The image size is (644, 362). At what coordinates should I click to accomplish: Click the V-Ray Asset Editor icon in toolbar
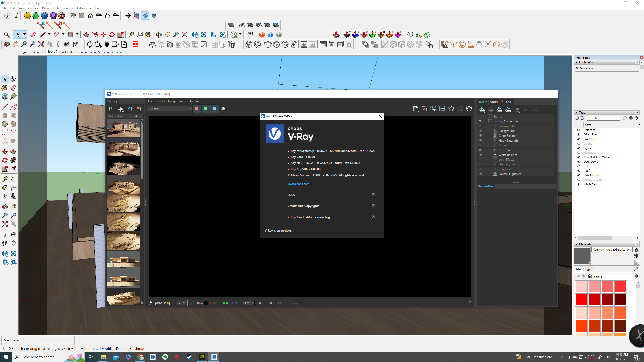pyautogui.click(x=249, y=44)
